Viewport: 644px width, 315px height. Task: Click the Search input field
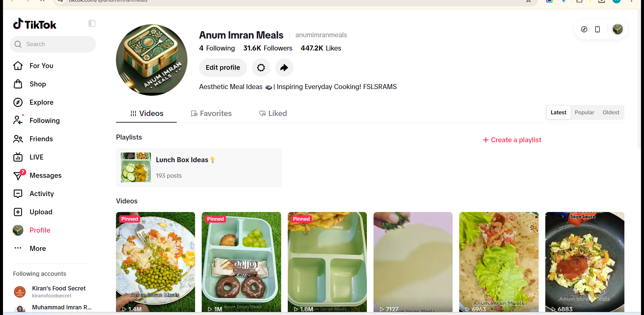(x=53, y=44)
